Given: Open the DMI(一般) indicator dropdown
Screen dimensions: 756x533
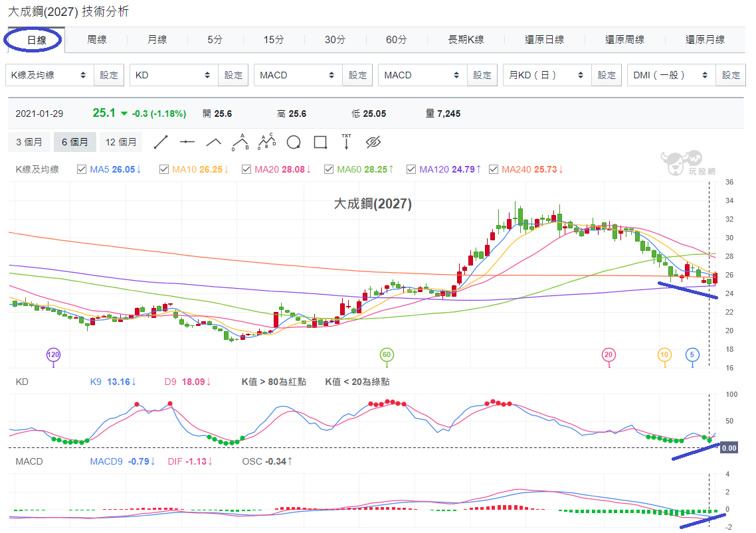Looking at the screenshot, I should [x=672, y=75].
